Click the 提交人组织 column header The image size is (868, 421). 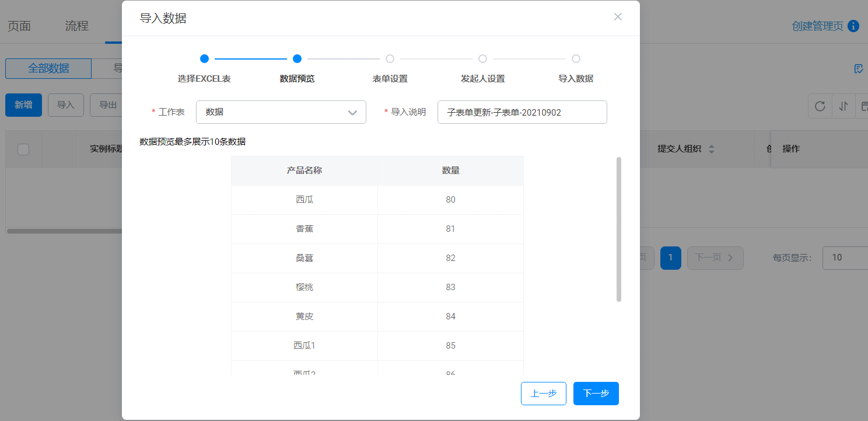679,149
